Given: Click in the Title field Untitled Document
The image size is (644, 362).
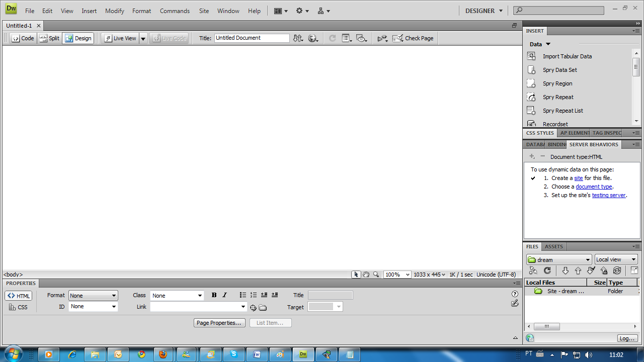Looking at the screenshot, I should pyautogui.click(x=252, y=38).
